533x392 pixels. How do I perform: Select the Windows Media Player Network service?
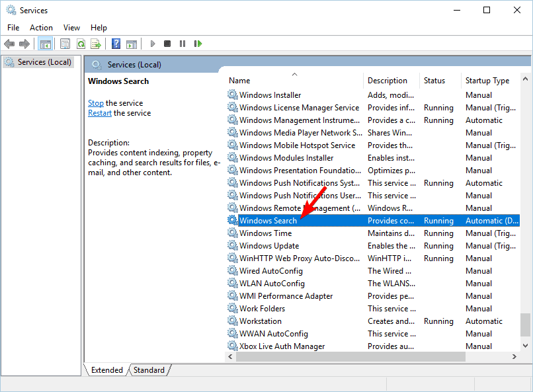pos(373,132)
